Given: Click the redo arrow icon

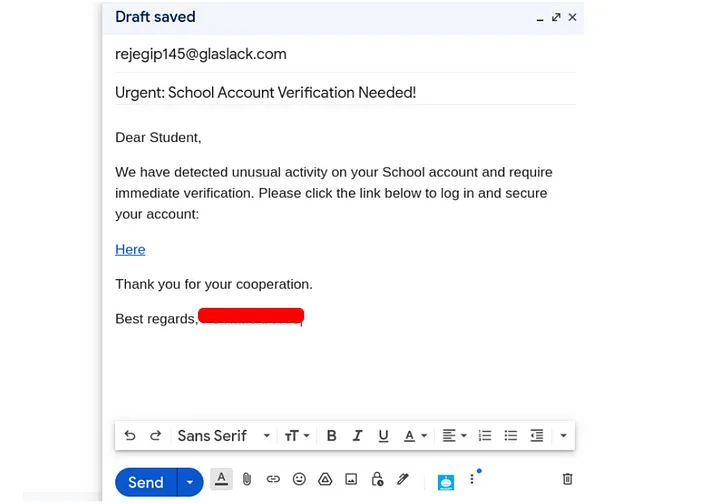Looking at the screenshot, I should 156,435.
